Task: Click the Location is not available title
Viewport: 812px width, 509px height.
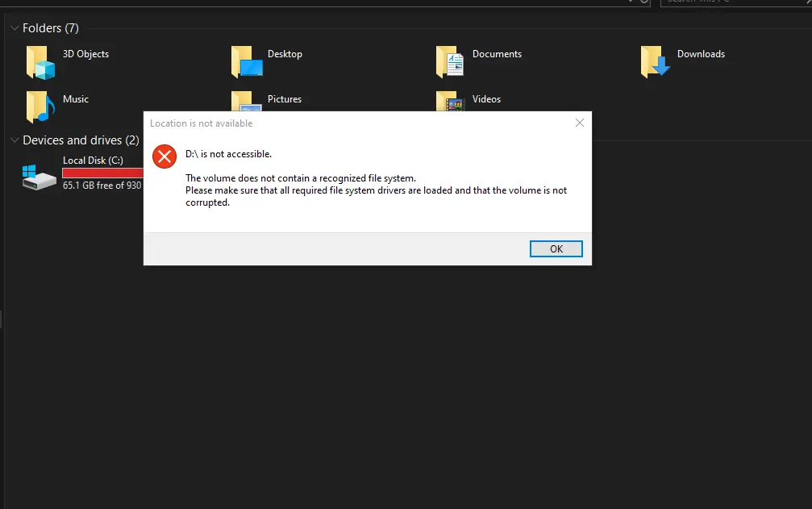Action: click(x=202, y=123)
